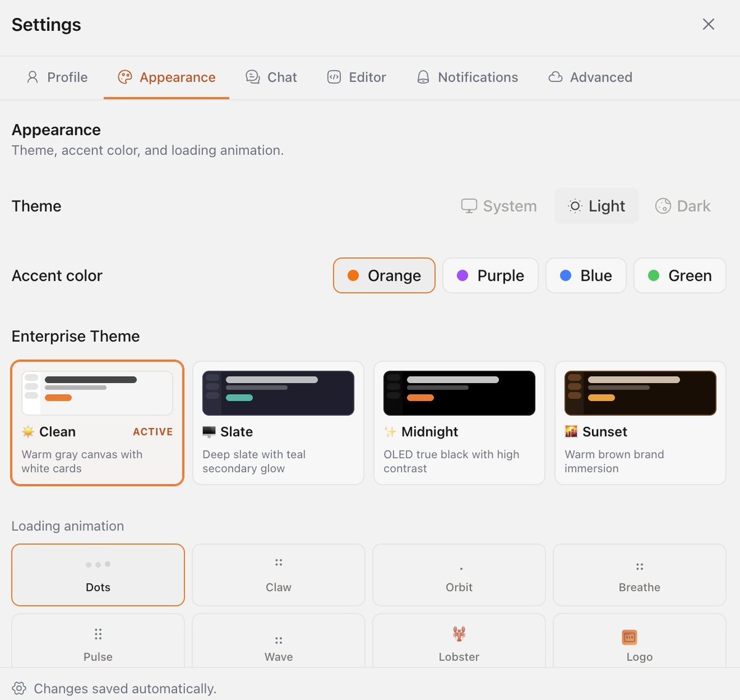Image resolution: width=740 pixels, height=700 pixels.
Task: Select the Sunset enterprise theme card
Action: tap(640, 423)
